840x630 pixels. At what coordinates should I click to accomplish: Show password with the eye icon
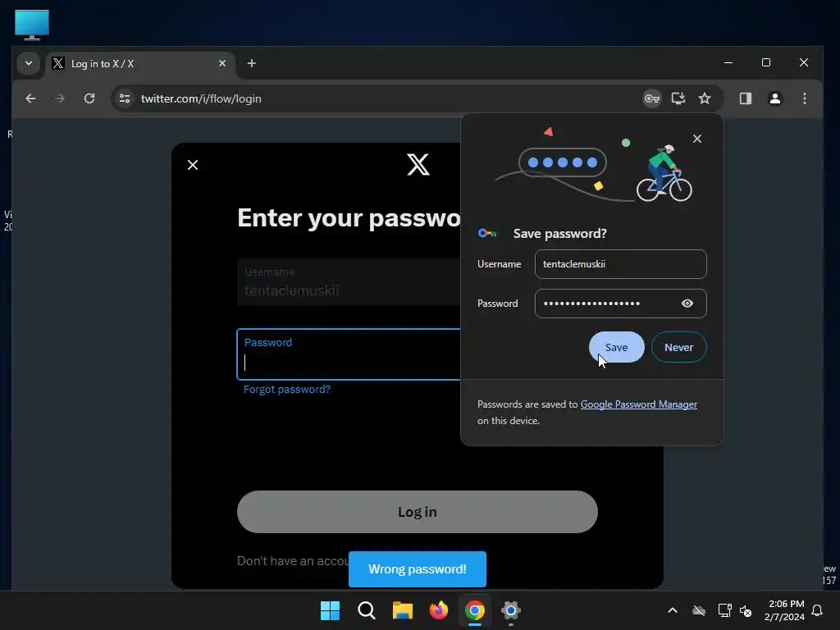click(687, 304)
